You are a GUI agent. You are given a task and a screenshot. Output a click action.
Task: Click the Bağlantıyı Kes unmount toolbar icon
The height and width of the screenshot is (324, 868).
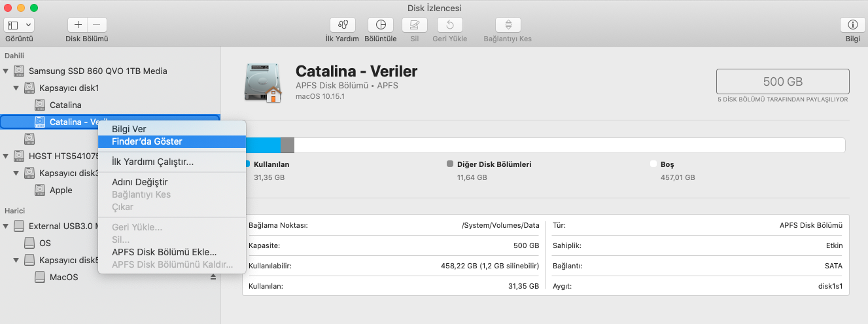tap(508, 25)
